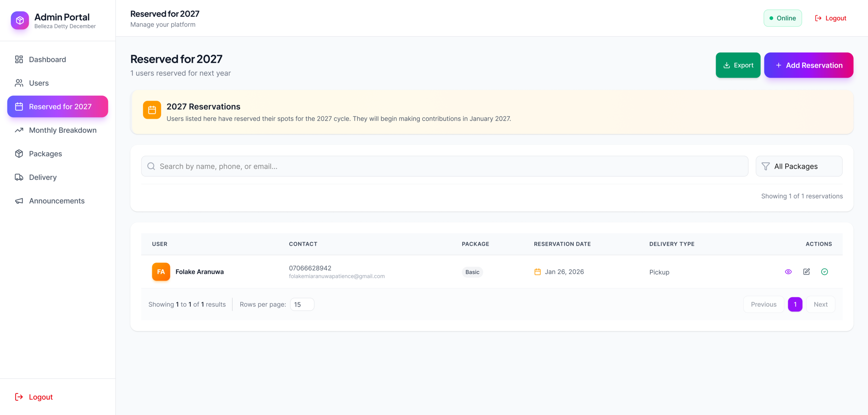Image resolution: width=868 pixels, height=415 pixels.
Task: Click the calendar icon beside Jan 26, 2026
Action: (537, 272)
